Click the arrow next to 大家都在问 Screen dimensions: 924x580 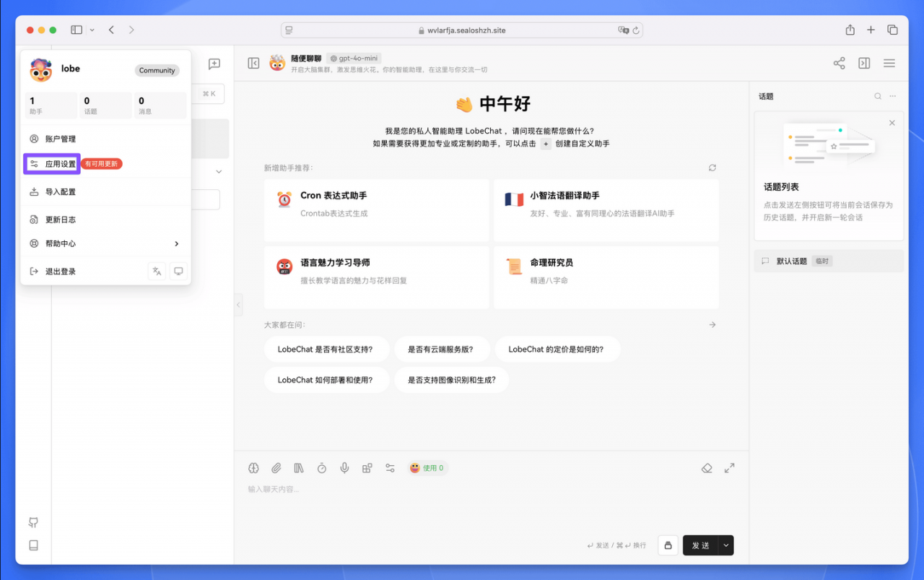coord(712,325)
